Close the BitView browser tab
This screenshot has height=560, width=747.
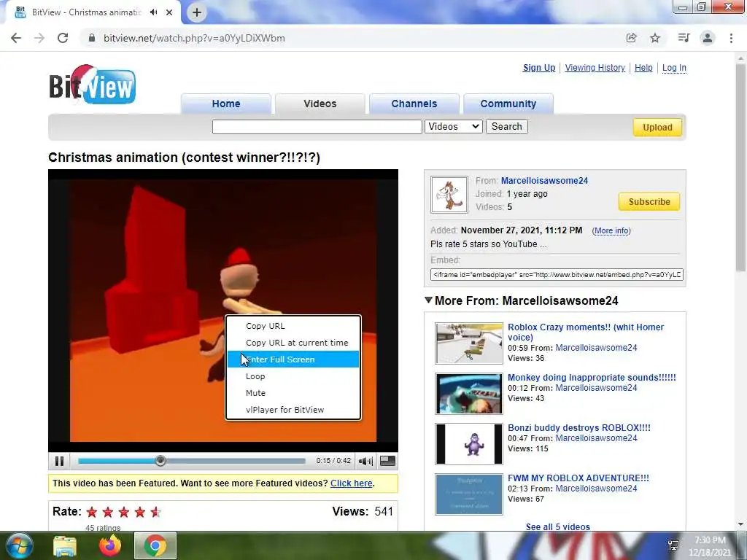tap(169, 12)
